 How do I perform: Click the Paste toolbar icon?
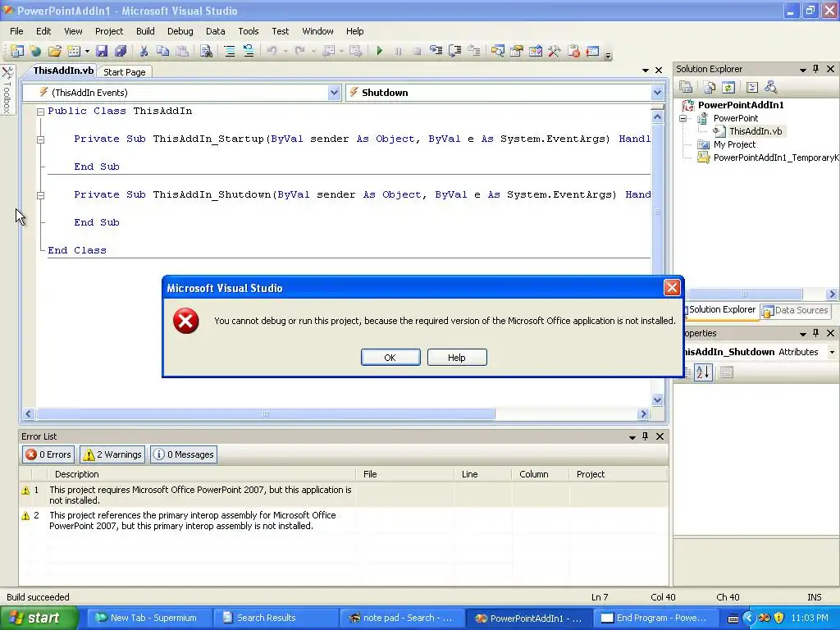182,51
